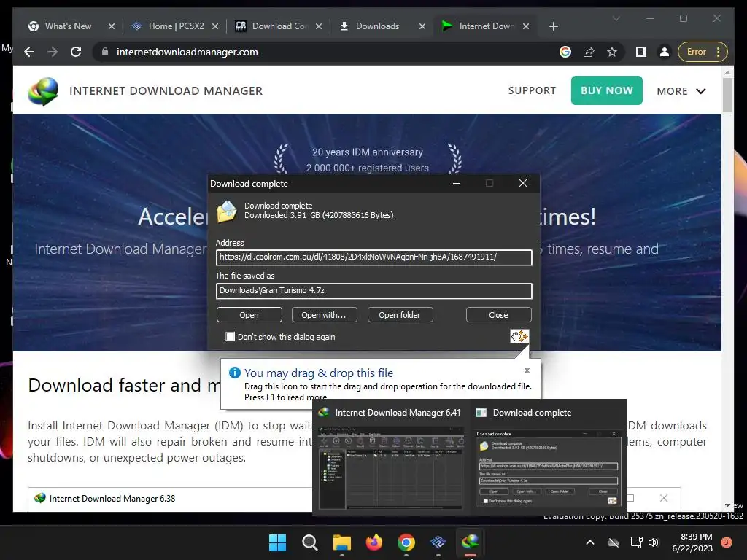
Task: Open SUPPORT page link
Action: [x=532, y=90]
